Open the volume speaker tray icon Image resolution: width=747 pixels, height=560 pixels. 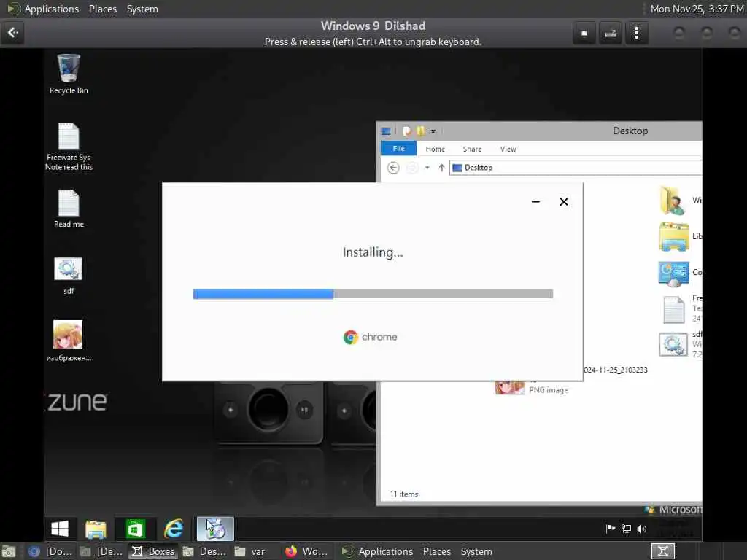point(642,529)
